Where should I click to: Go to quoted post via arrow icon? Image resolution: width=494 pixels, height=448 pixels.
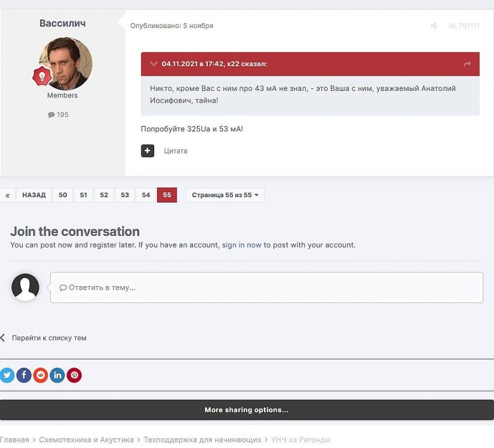click(467, 64)
